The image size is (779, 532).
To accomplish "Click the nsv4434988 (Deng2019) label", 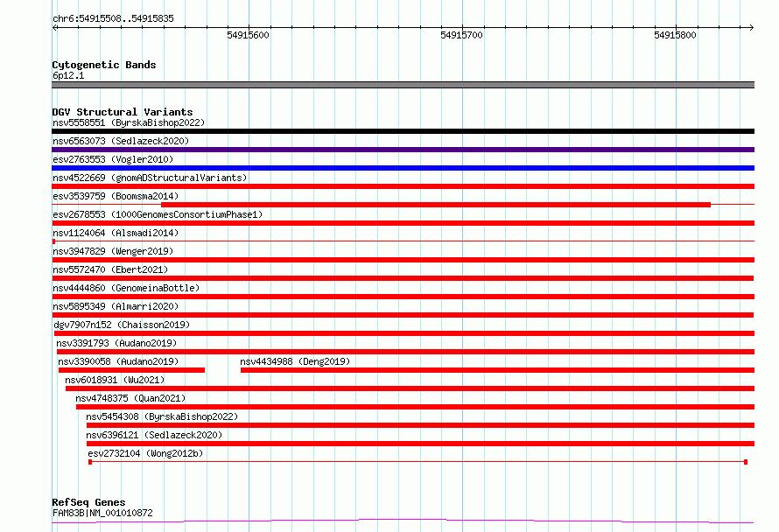I will click(295, 361).
